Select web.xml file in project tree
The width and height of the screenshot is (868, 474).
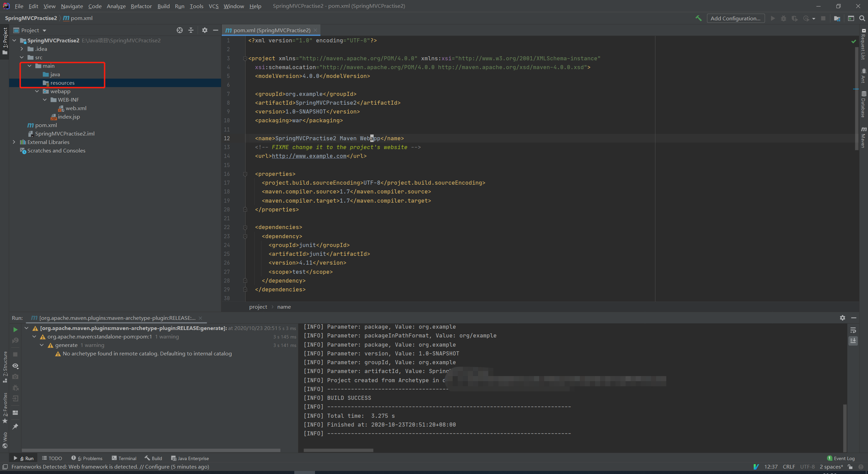click(76, 108)
